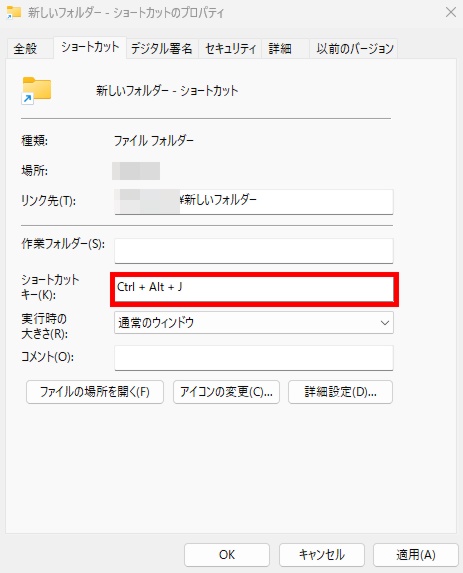Open 詳細設定 button
Image resolution: width=463 pixels, height=573 pixels.
tap(341, 392)
